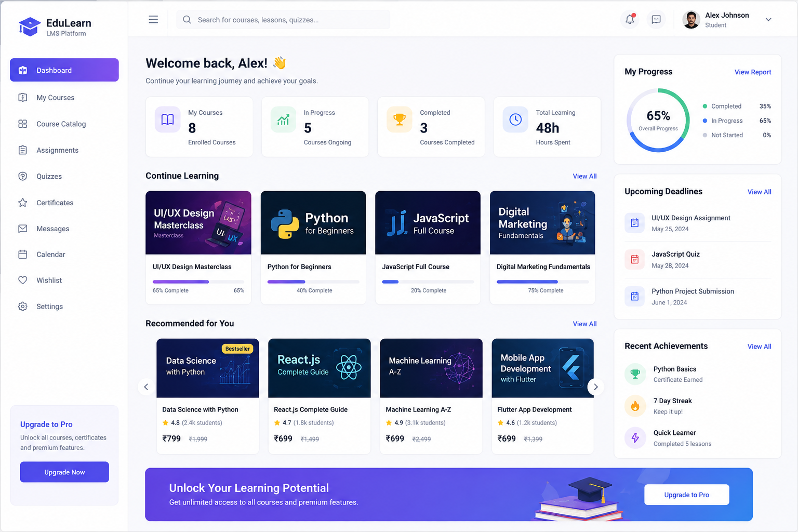Click the trophy icon for Python Basics achievement
The image size is (798, 532).
[x=635, y=374]
